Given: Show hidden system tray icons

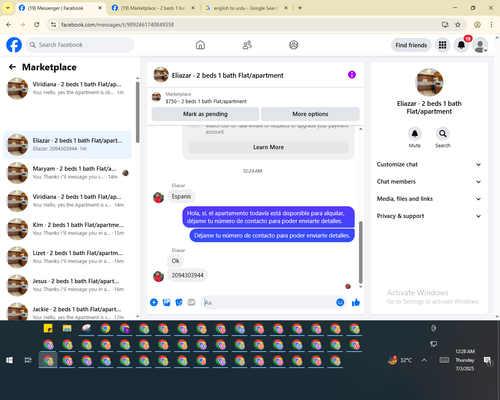Looking at the screenshot, I should coord(424,360).
